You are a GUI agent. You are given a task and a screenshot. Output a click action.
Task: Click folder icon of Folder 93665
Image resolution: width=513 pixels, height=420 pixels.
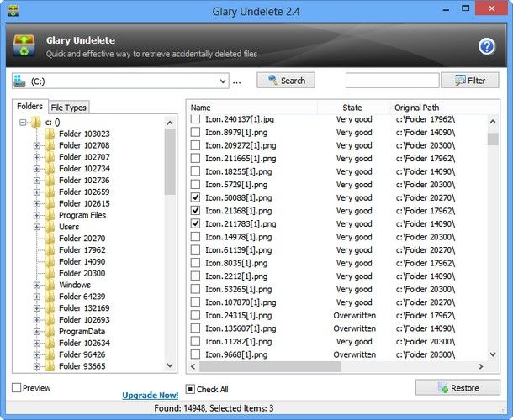[50, 366]
